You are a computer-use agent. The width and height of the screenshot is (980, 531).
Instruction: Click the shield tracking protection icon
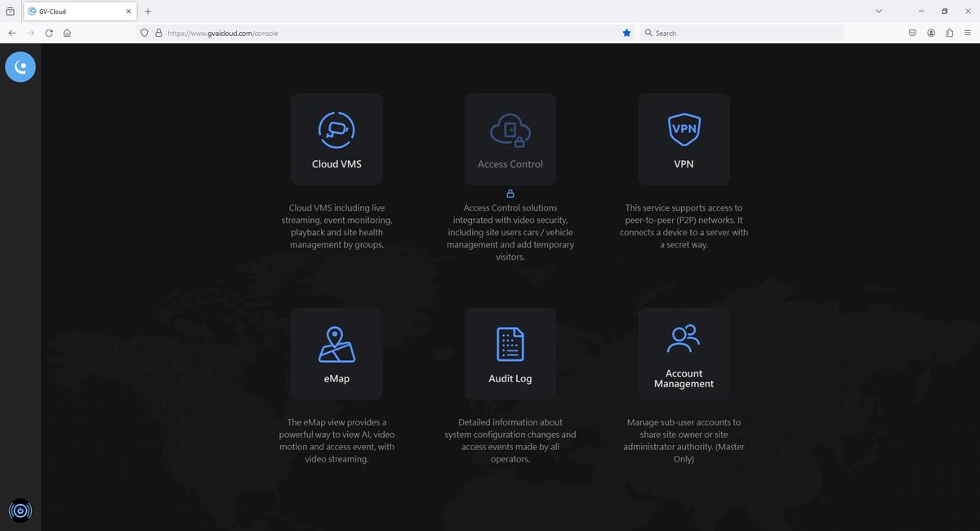point(145,33)
